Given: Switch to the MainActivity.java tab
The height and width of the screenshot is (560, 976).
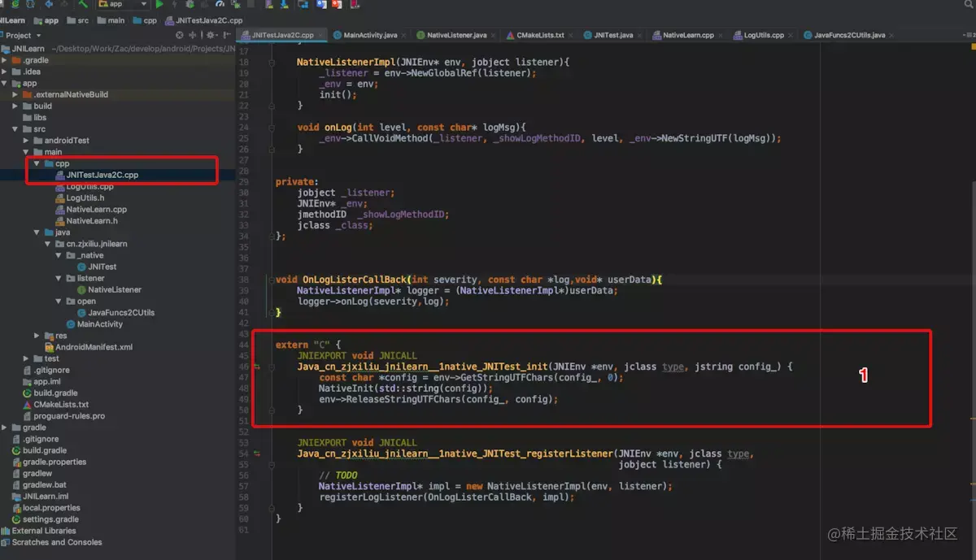Looking at the screenshot, I should click(370, 35).
